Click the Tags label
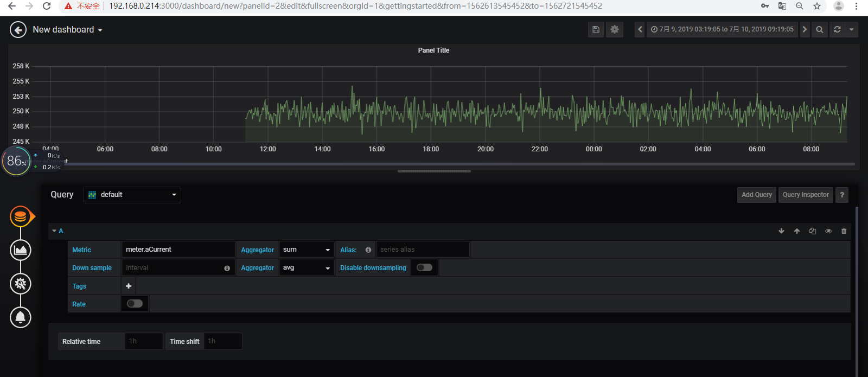Image resolution: width=868 pixels, height=377 pixels. (x=79, y=286)
